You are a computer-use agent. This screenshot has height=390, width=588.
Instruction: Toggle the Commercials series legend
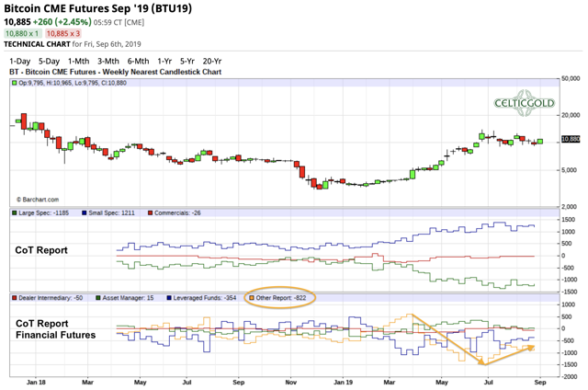(x=177, y=213)
